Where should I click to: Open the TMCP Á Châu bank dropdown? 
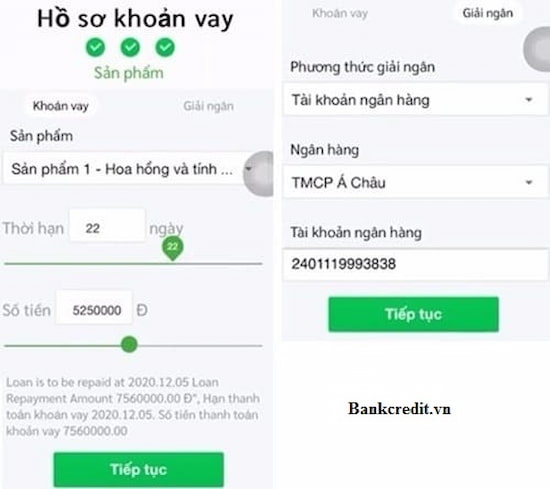click(x=415, y=182)
